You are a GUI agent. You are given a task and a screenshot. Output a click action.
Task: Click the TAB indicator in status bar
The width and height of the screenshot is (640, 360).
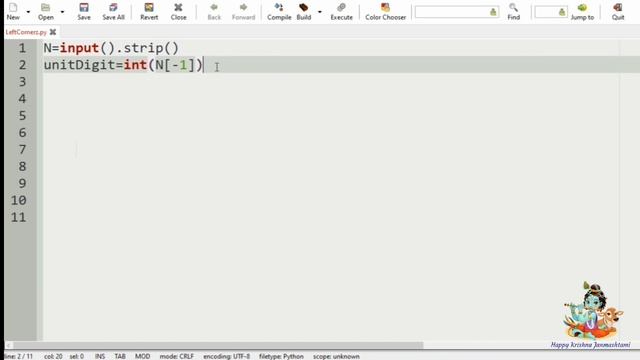[x=120, y=356]
